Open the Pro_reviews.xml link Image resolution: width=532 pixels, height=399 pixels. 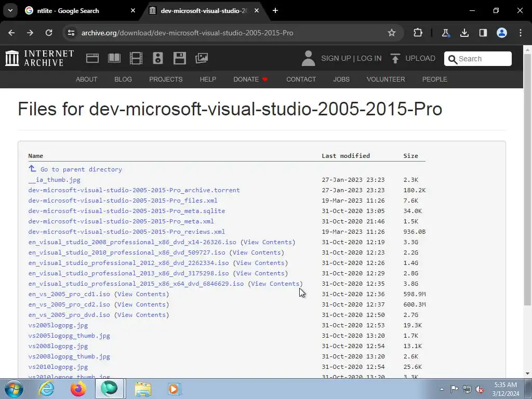click(127, 232)
